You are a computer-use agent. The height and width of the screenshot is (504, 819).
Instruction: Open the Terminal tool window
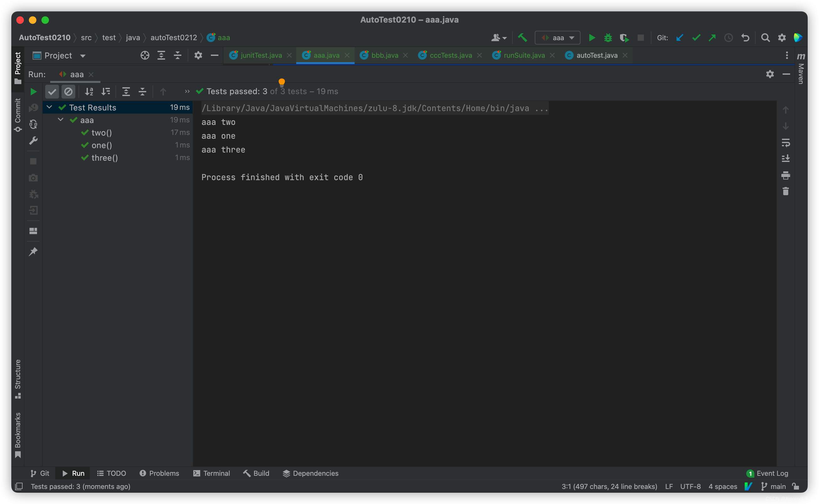[211, 473]
